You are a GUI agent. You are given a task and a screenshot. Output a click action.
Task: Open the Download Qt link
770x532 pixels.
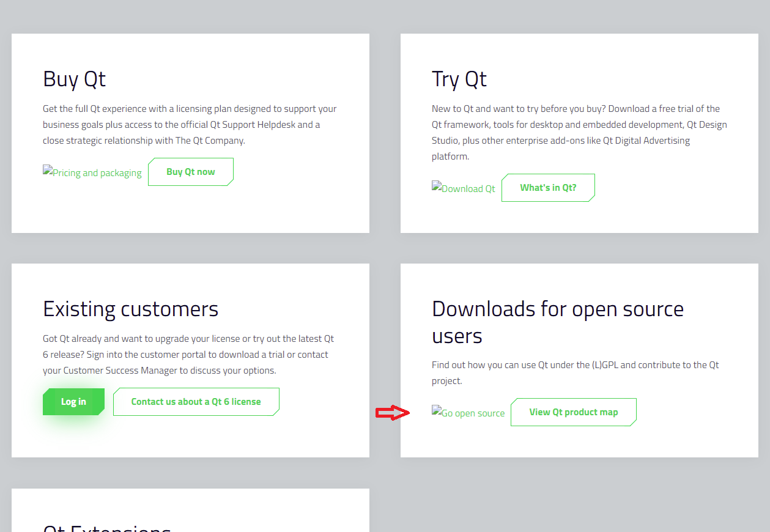(464, 188)
